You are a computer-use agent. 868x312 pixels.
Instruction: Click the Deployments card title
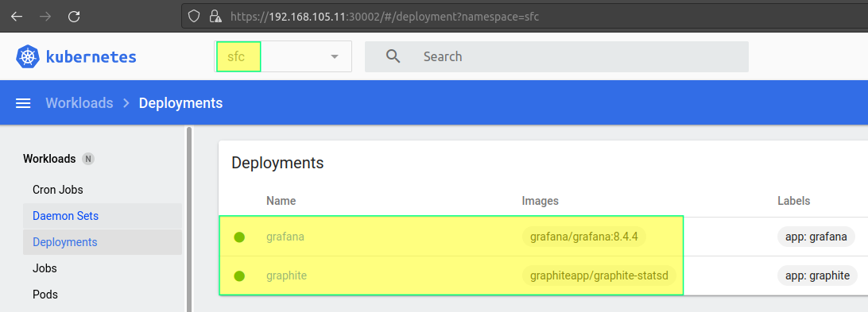277,164
